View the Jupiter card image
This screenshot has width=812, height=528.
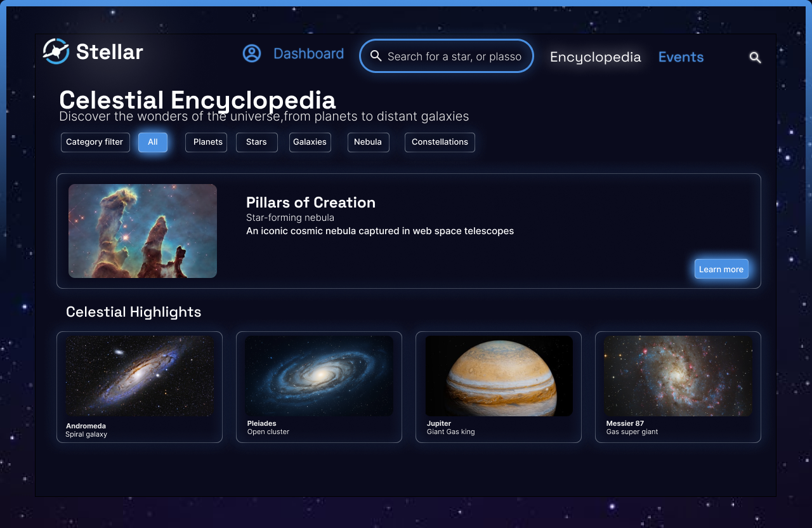coord(499,376)
